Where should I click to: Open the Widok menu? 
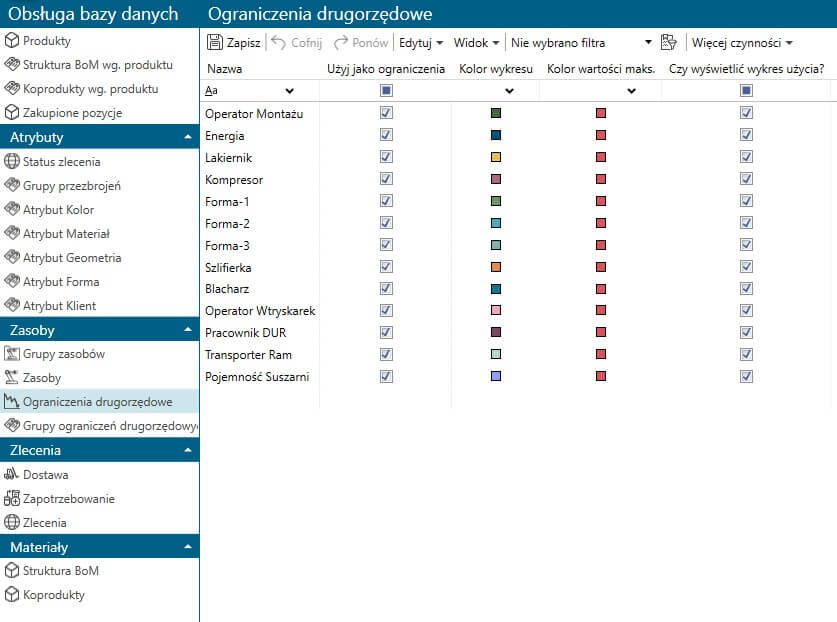tap(476, 42)
